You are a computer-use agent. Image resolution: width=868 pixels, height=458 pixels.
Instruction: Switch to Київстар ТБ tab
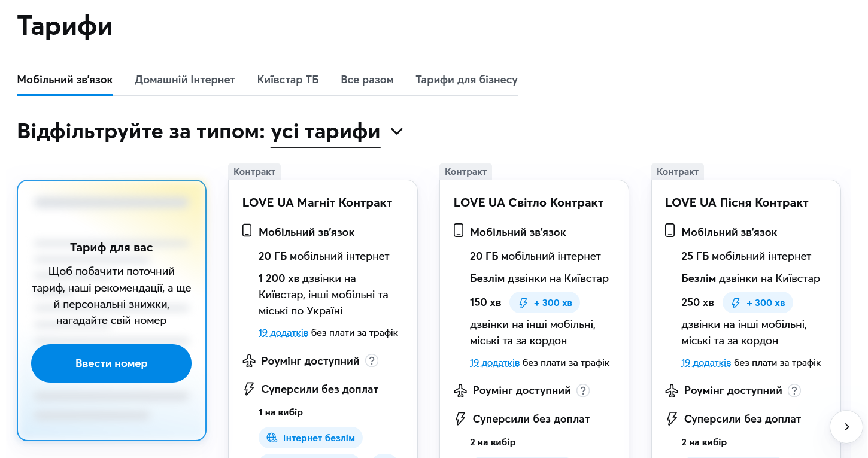[288, 80]
